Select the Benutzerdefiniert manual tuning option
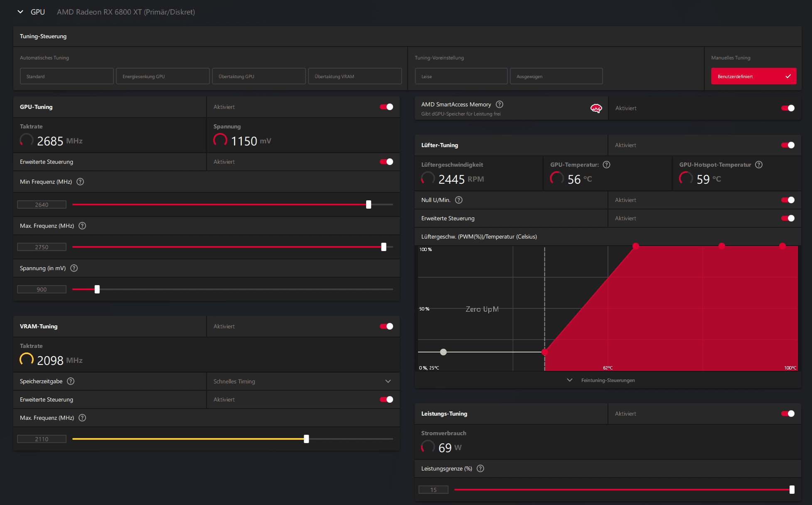Image resolution: width=812 pixels, height=505 pixels. (x=753, y=76)
